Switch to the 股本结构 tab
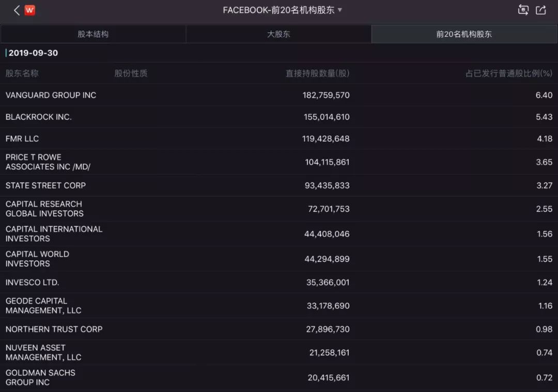 [x=93, y=34]
